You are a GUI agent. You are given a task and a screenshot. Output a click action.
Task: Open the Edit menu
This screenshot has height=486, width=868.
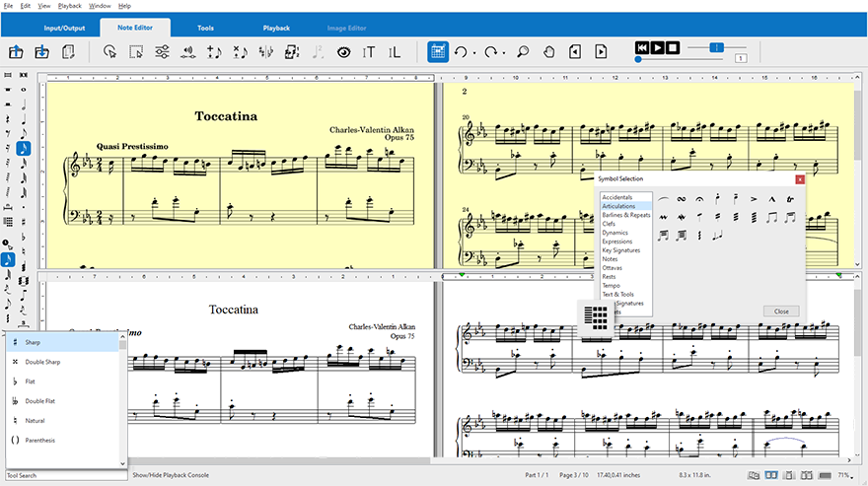[26, 6]
